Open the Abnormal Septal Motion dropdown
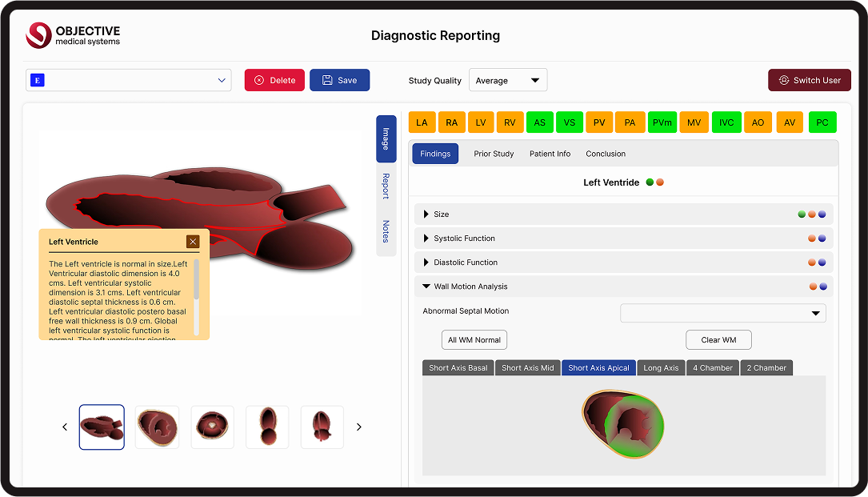 click(722, 313)
